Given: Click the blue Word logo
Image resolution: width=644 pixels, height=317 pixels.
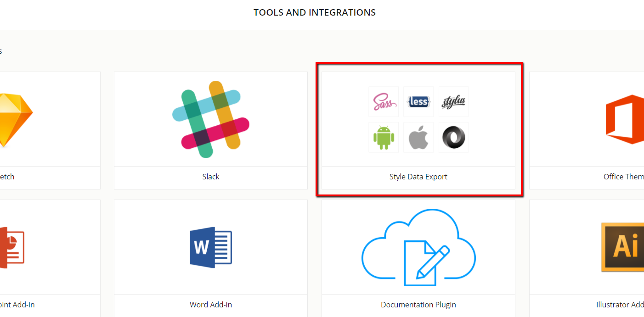Looking at the screenshot, I should 211,247.
